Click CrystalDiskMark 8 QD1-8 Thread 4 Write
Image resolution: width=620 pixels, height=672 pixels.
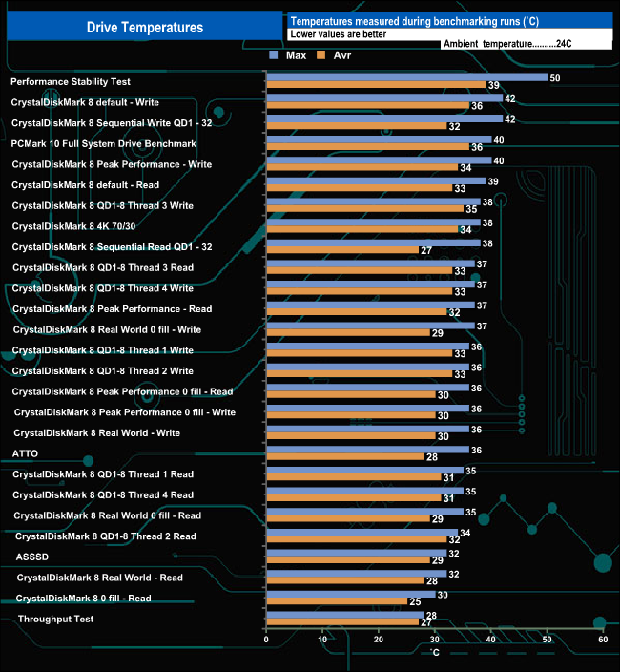[x=103, y=288]
